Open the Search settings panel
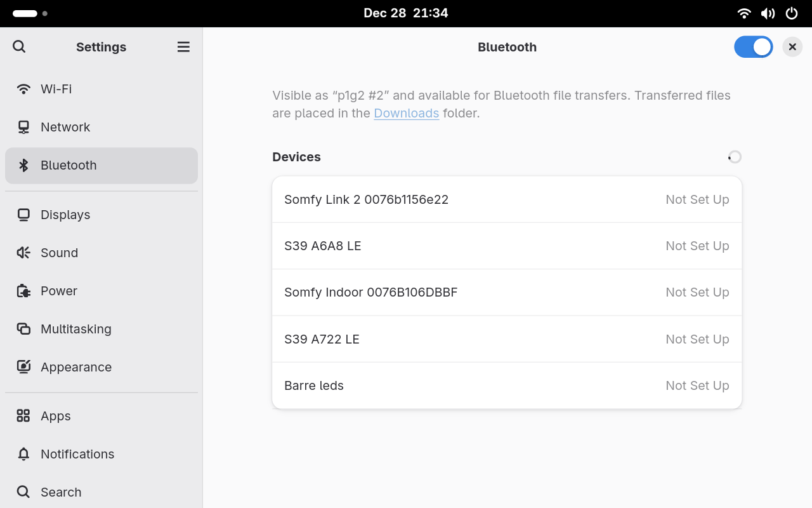 tap(61, 492)
